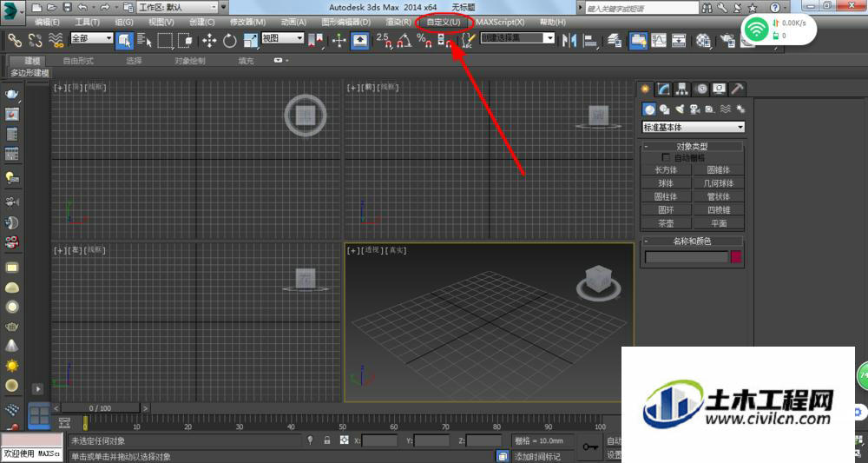The height and width of the screenshot is (463, 868).
Task: Select the Shapes create category icon
Action: (664, 109)
